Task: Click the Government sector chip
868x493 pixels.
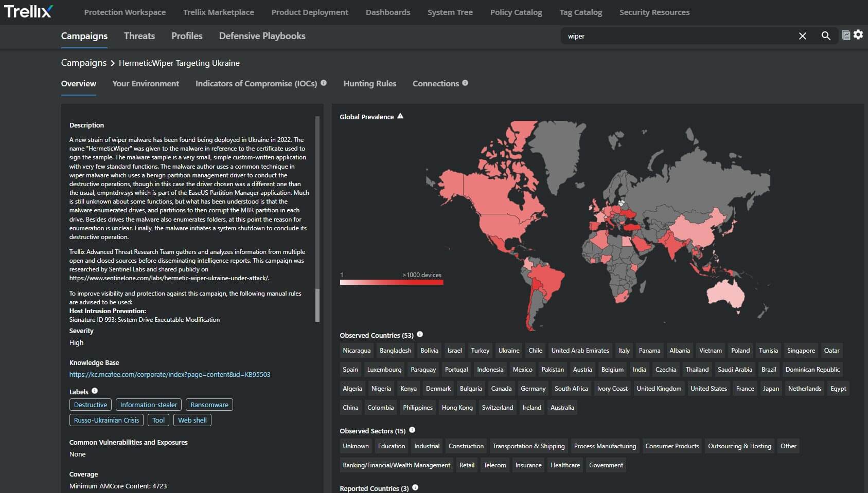Action: (x=606, y=465)
